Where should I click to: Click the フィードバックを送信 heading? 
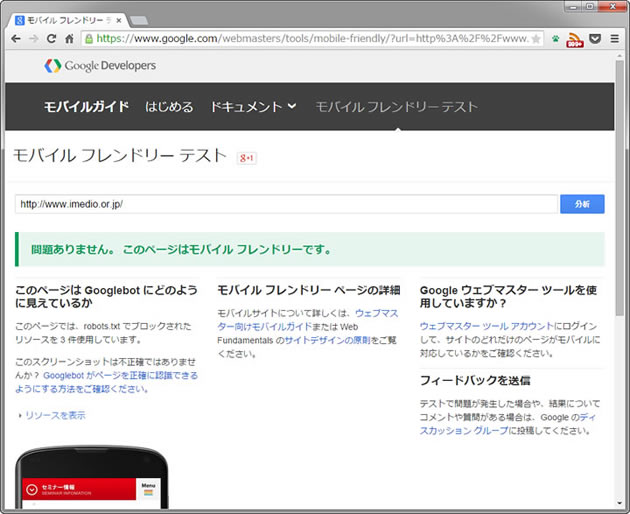[475, 380]
